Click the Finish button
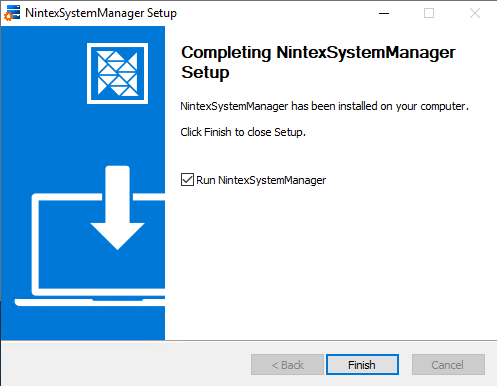This screenshot has height=386, width=497. pyautogui.click(x=362, y=365)
